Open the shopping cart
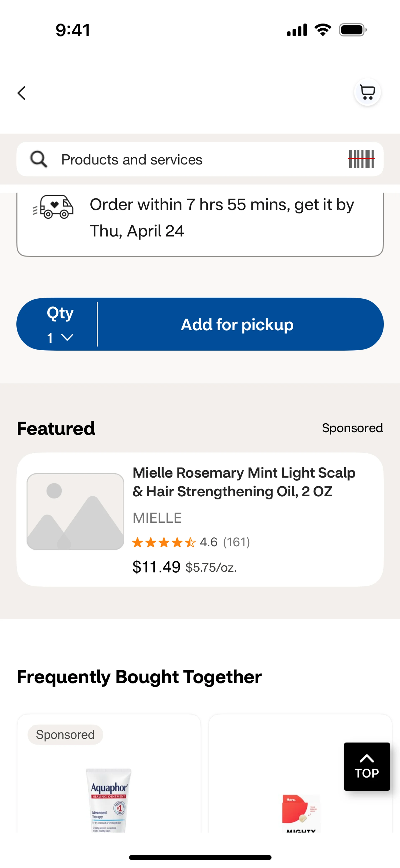 [x=367, y=92]
